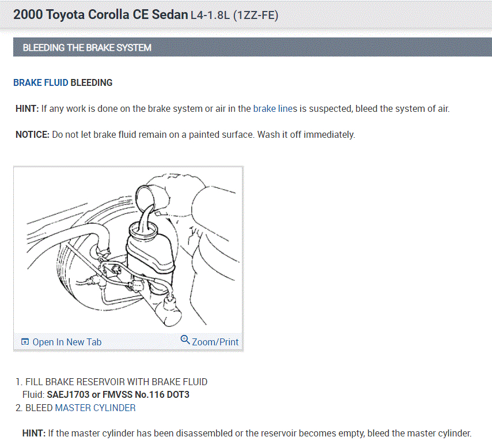Click the 2000 Toyota Corolla CE Sedan title
492x448 pixels.
pos(100,14)
